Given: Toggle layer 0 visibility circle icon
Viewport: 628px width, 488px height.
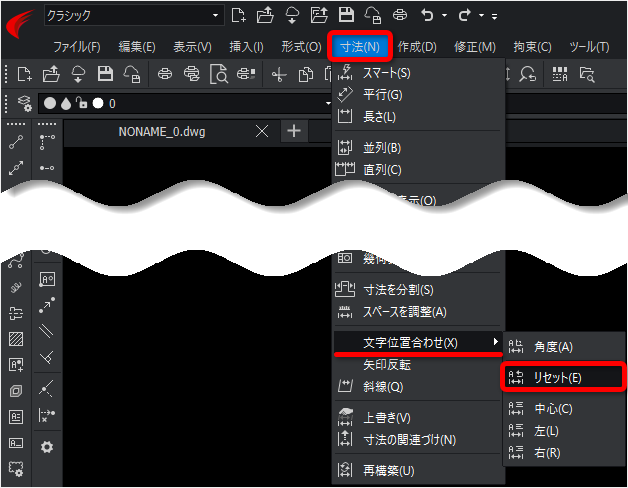Looking at the screenshot, I should (50, 103).
